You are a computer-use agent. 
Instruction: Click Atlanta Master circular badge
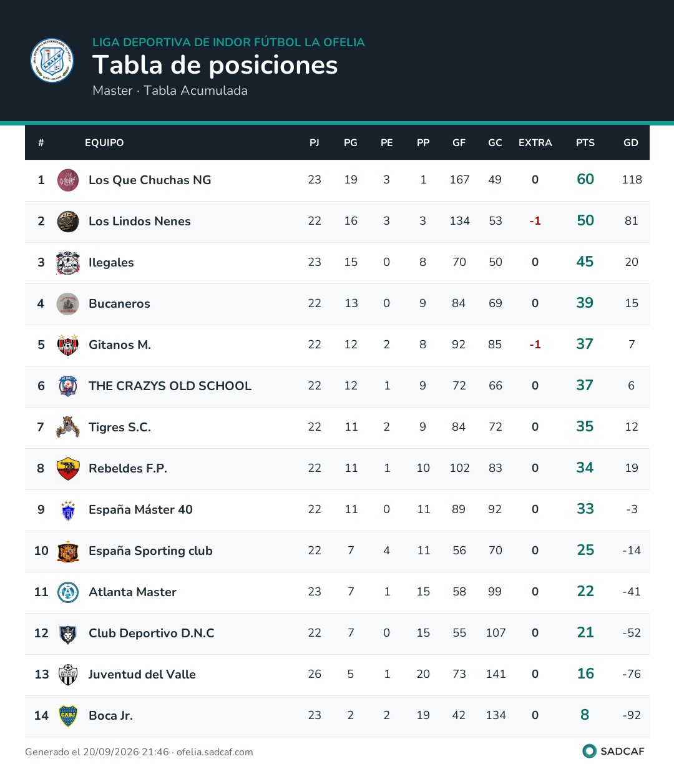[x=68, y=592]
